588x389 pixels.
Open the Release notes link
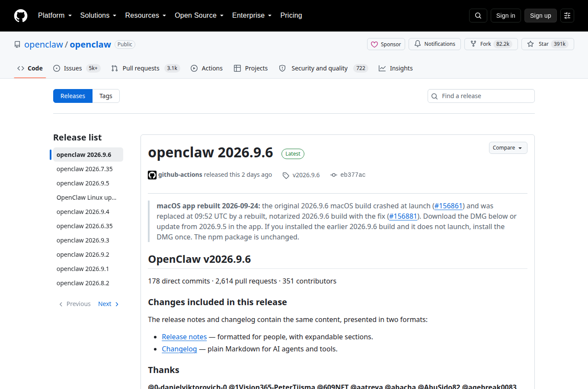pos(184,337)
